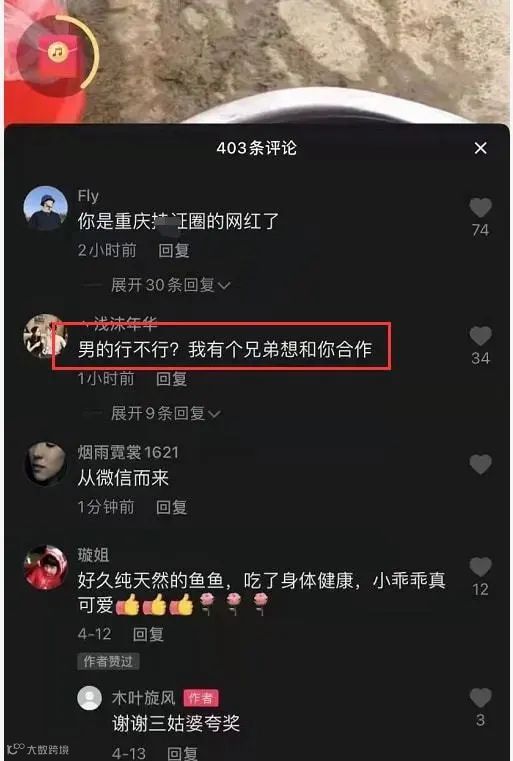The width and height of the screenshot is (513, 761).
Task: Expand 展开9条回复 replies
Action: tap(165, 414)
